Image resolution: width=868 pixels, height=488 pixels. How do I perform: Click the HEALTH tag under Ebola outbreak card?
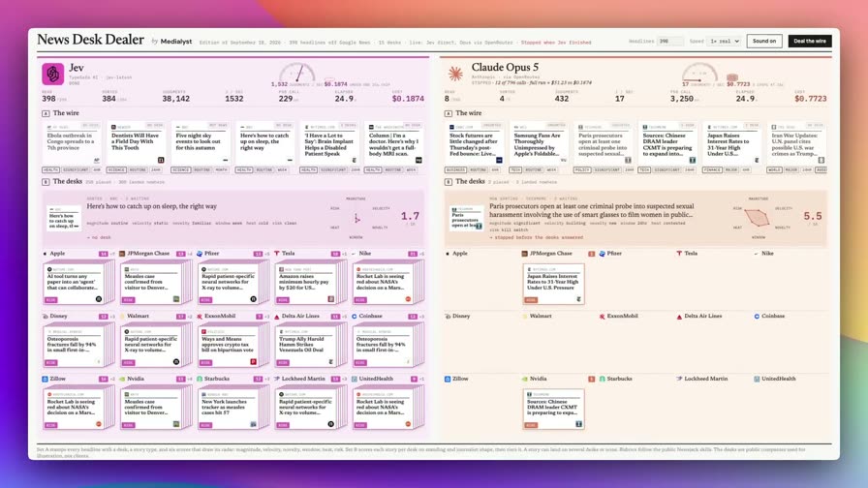(x=51, y=169)
